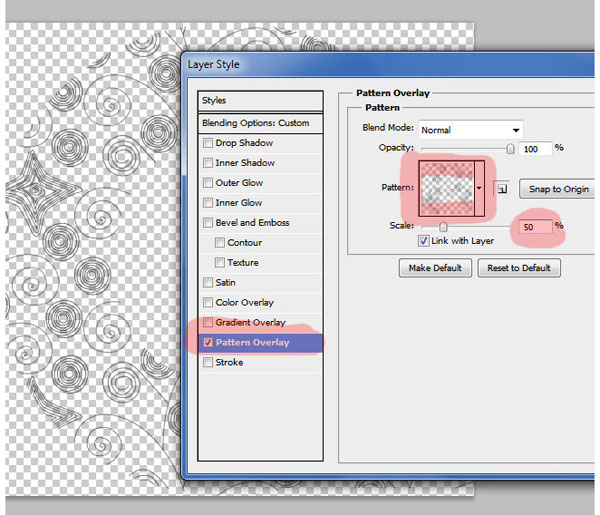Open Blending Options: Custom

click(x=260, y=123)
